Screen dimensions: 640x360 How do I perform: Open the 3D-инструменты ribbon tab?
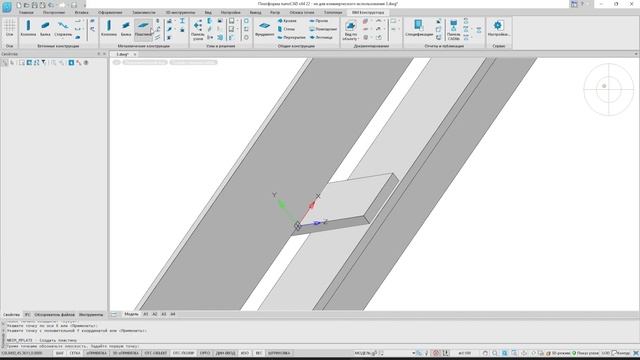[x=180, y=13]
